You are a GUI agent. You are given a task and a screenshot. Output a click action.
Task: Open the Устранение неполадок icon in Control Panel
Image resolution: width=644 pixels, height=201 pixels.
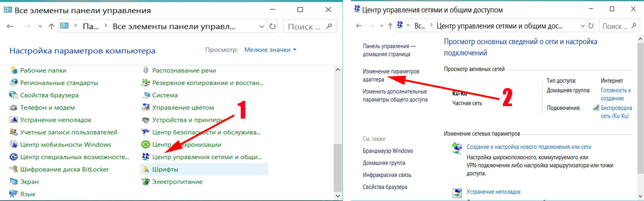(x=14, y=120)
